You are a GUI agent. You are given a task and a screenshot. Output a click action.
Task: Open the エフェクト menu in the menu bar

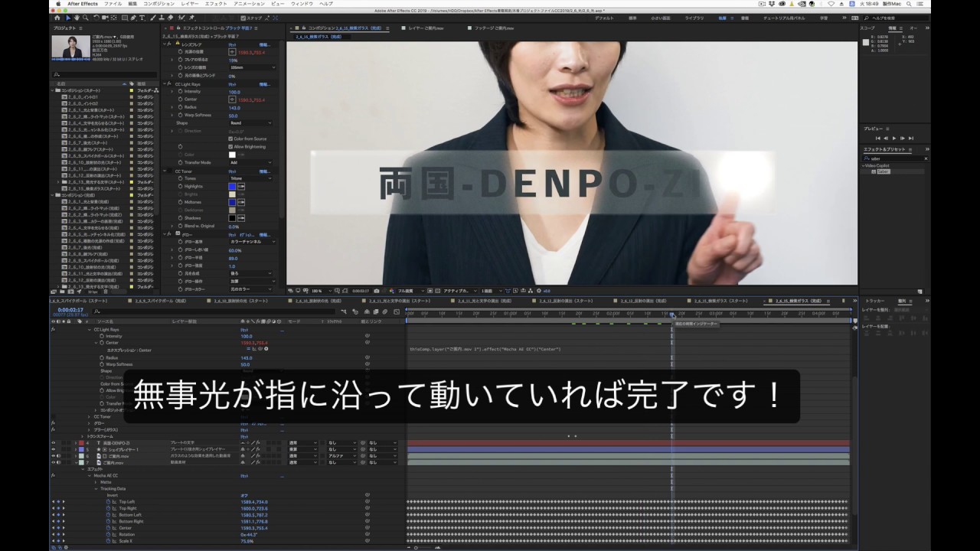[x=216, y=4]
